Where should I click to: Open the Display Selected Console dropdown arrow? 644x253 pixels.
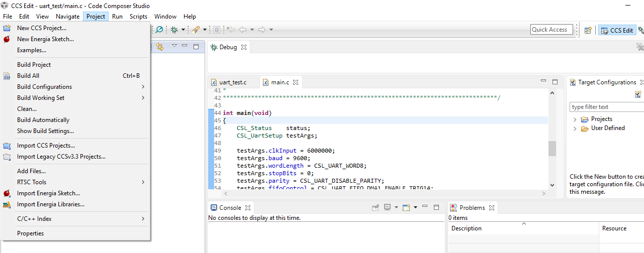click(x=396, y=207)
